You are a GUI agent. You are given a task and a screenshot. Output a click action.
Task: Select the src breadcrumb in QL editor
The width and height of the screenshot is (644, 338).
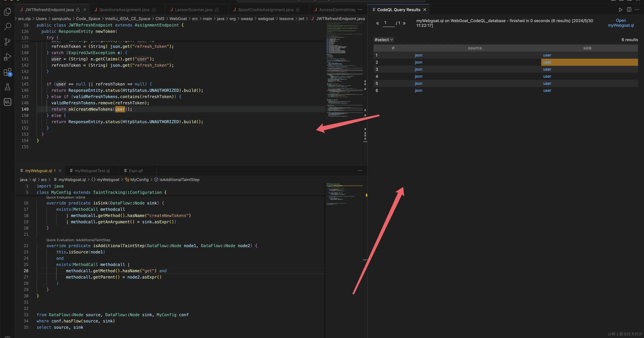coord(44,180)
